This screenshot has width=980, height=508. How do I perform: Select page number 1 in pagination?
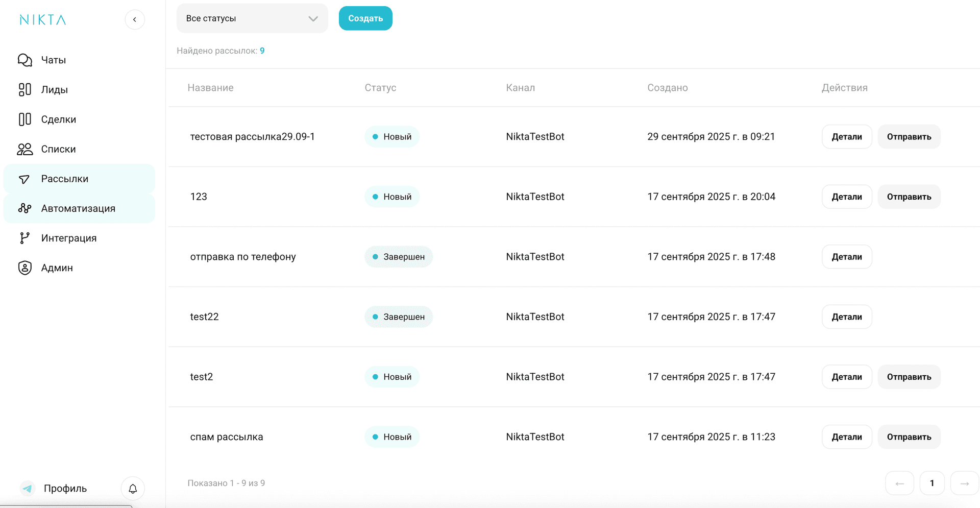point(932,482)
